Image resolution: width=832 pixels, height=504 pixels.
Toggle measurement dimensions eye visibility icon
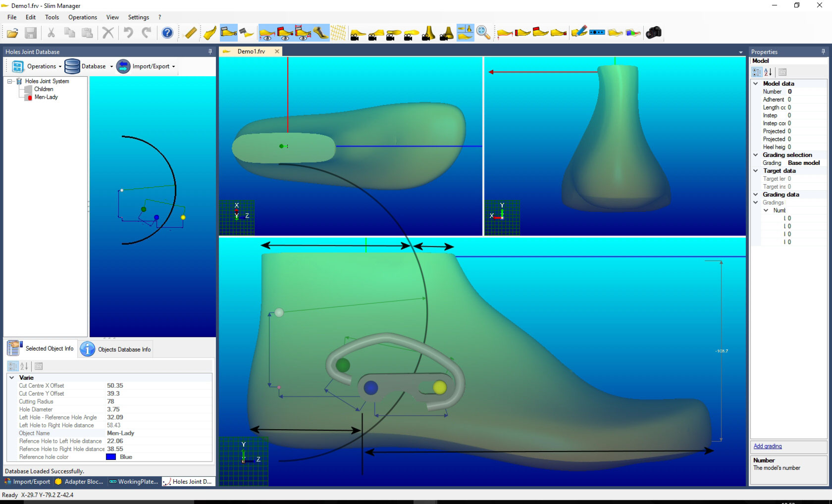pos(303,33)
